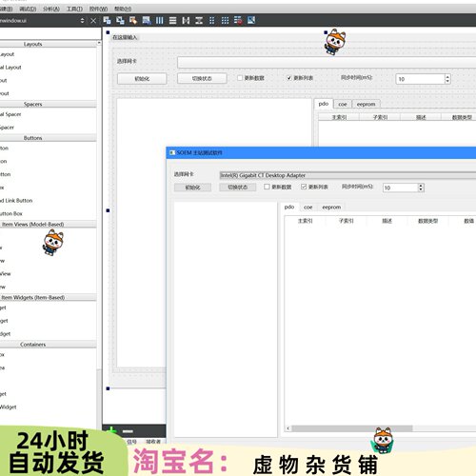Toggle 更新列表 checkbox in SOEM window
Image resolution: width=476 pixels, height=476 pixels.
click(x=304, y=187)
